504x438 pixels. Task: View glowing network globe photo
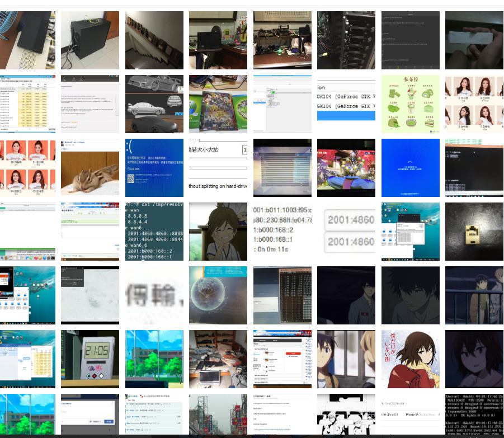point(218,295)
